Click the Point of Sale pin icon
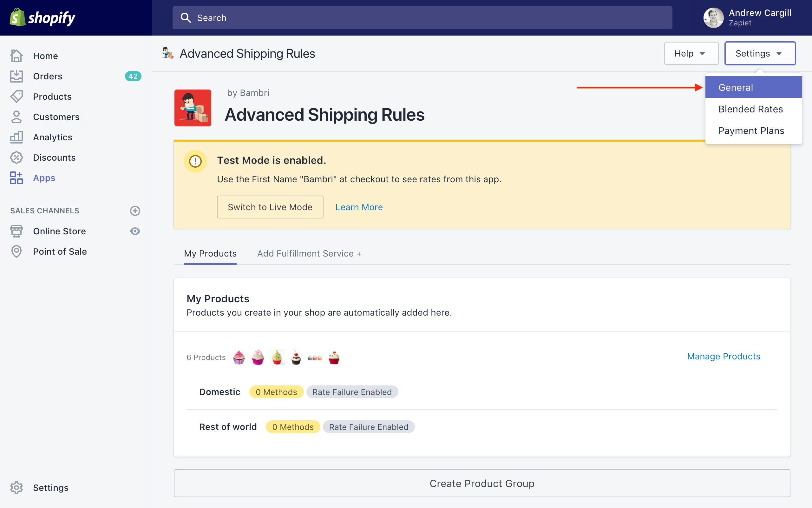 click(x=16, y=251)
